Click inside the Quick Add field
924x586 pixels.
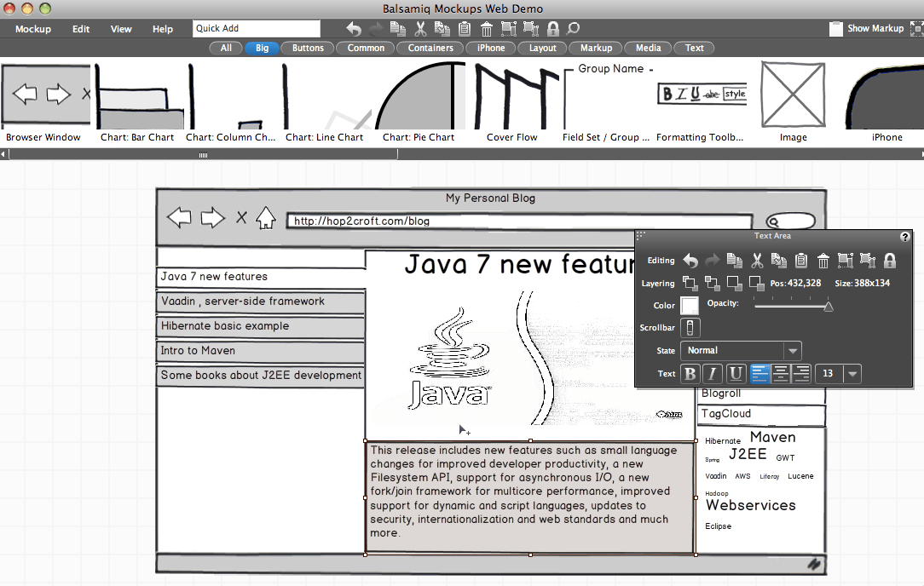(256, 28)
